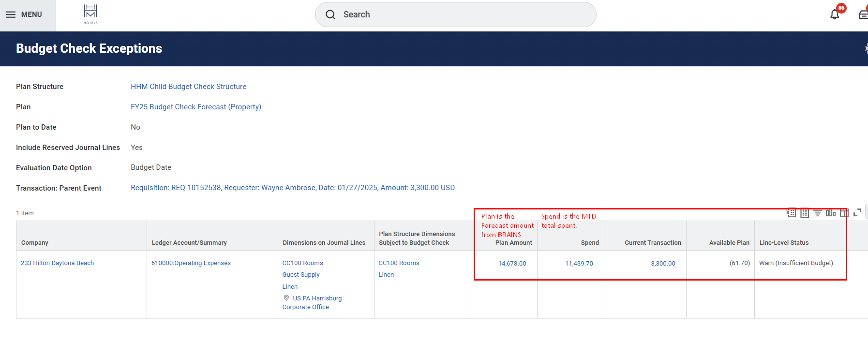Click Warn (Insufficient Budget) status
This screenshot has height=342, width=868.
pos(796,263)
